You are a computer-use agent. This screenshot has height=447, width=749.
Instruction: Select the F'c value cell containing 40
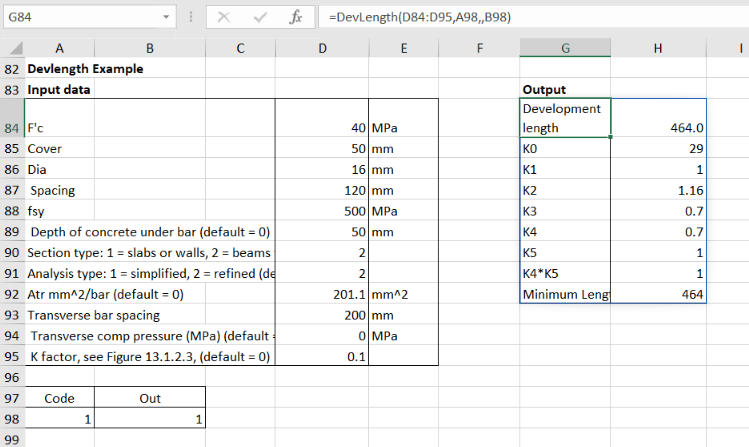[321, 128]
